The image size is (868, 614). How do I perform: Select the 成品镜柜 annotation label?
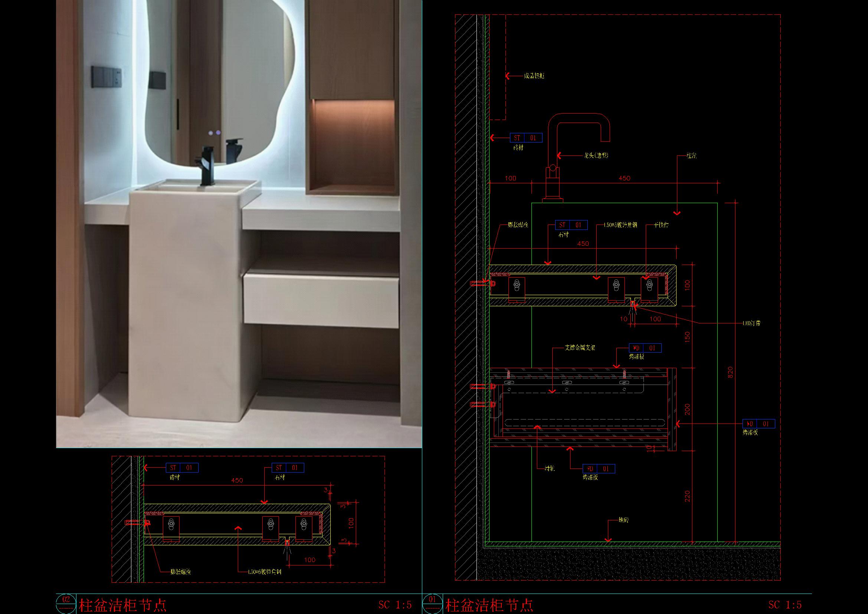pyautogui.click(x=534, y=76)
